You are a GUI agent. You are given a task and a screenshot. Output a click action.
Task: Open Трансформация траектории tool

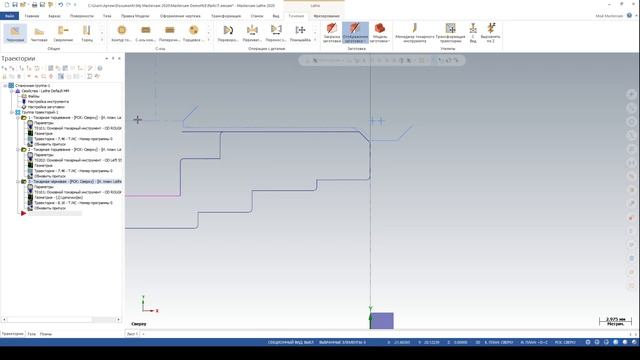pos(450,33)
